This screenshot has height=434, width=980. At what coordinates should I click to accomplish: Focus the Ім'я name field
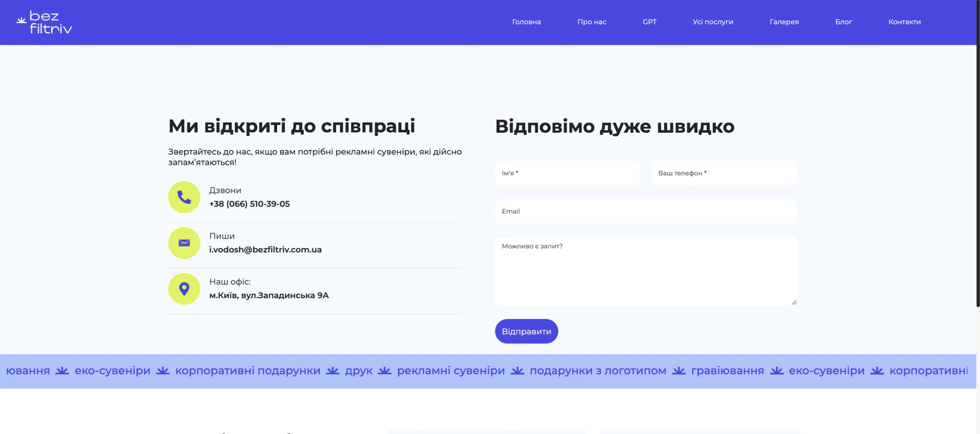568,173
